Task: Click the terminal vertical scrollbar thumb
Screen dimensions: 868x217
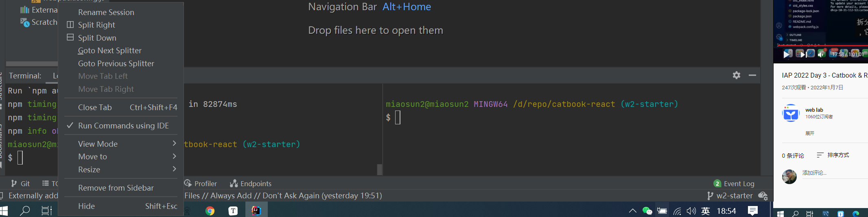Action: point(379,169)
